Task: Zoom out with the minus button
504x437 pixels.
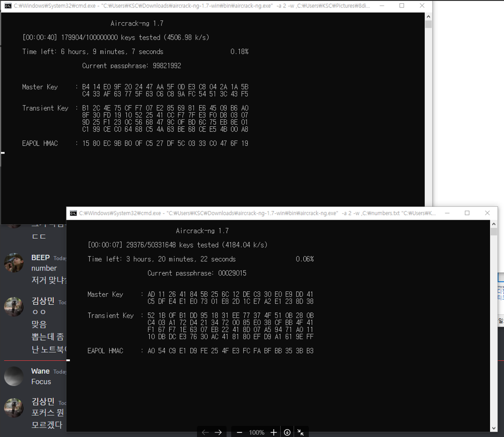Action: click(x=240, y=432)
